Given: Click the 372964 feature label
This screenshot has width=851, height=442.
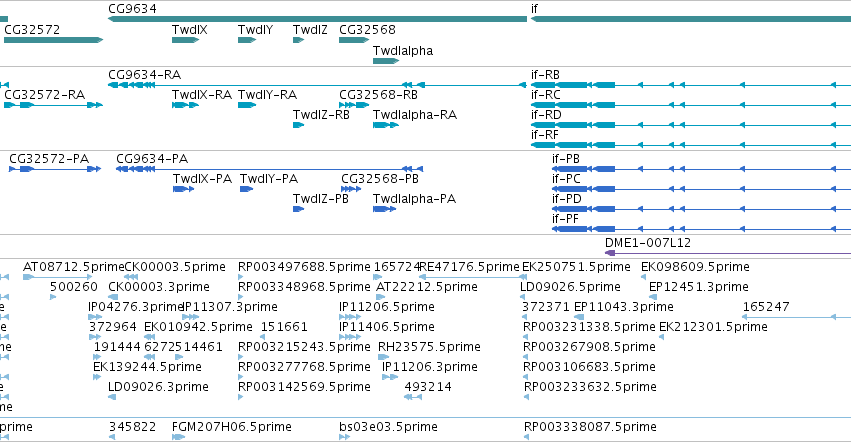Looking at the screenshot, I should pos(112,327).
